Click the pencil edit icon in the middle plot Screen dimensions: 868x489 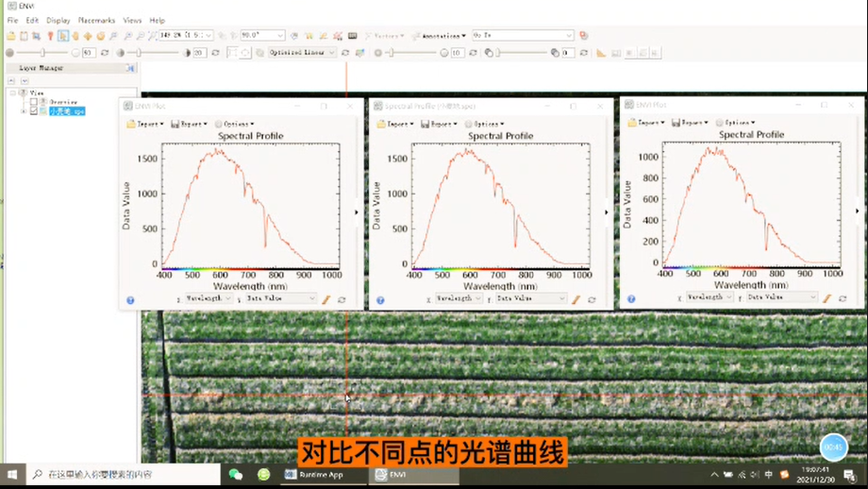click(x=576, y=299)
